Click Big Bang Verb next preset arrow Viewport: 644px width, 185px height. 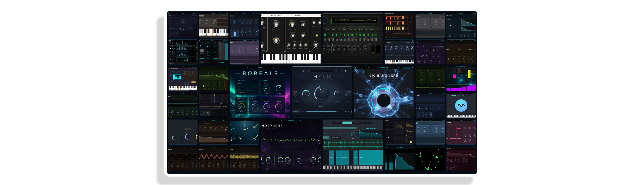tap(399, 67)
